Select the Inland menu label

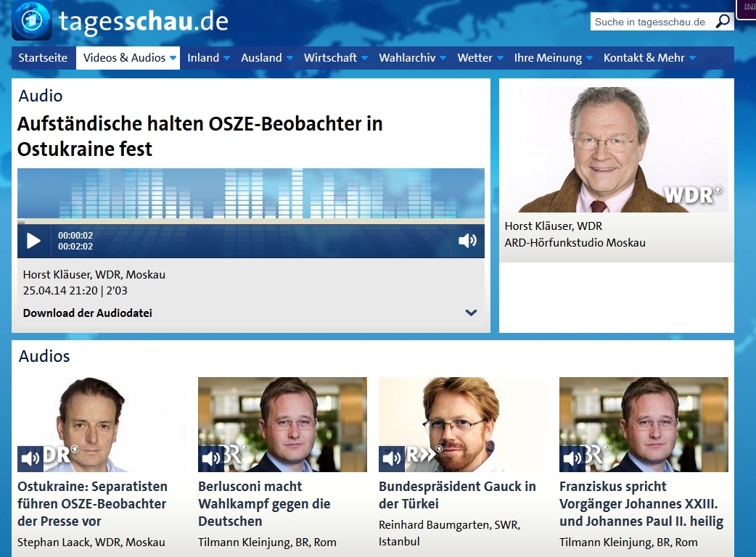tap(203, 58)
